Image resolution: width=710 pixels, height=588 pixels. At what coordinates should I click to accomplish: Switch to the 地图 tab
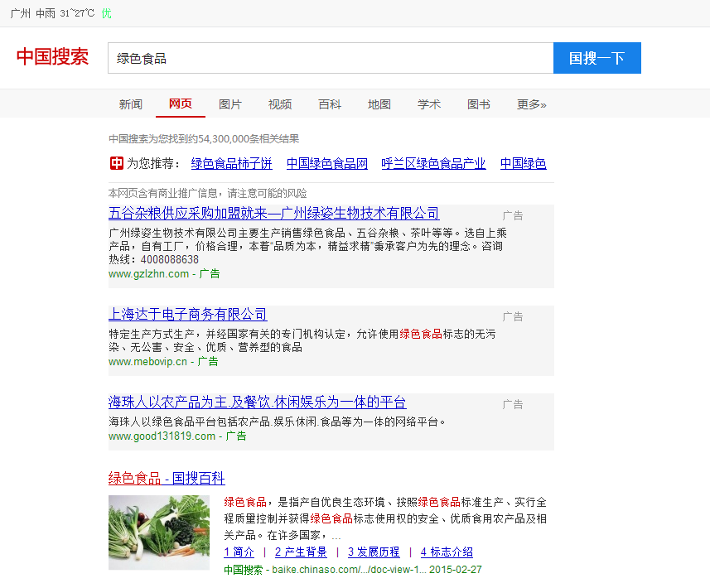379,104
